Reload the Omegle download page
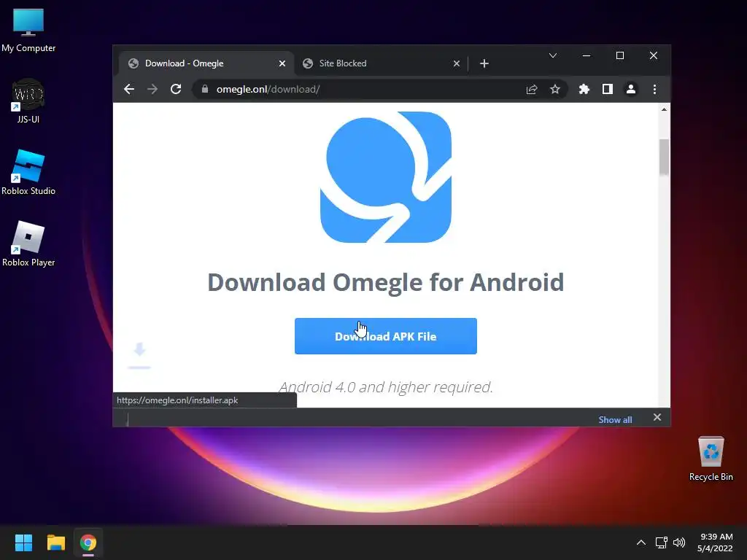The height and width of the screenshot is (560, 747). (x=176, y=89)
